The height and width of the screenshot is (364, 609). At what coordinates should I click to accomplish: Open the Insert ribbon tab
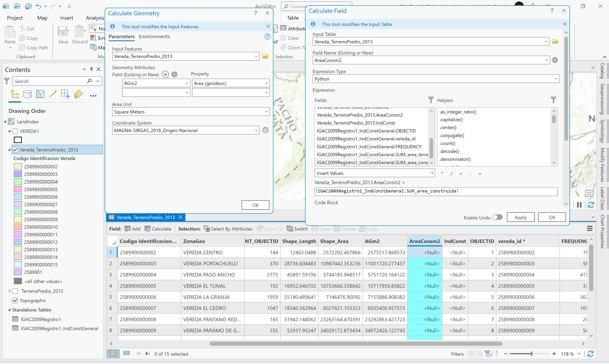[x=67, y=18]
